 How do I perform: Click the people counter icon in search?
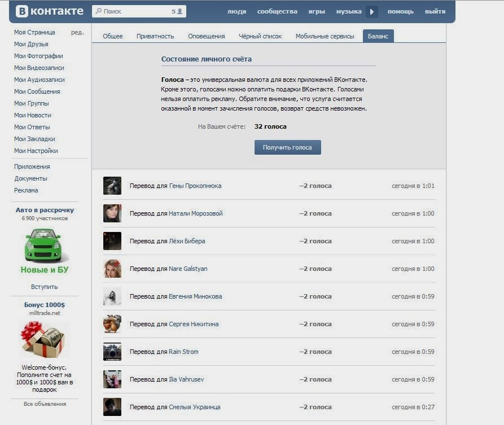point(180,11)
